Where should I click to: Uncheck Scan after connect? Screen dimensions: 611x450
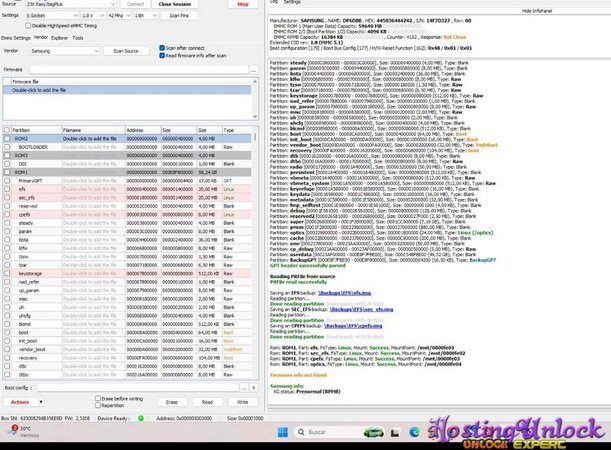pos(162,47)
